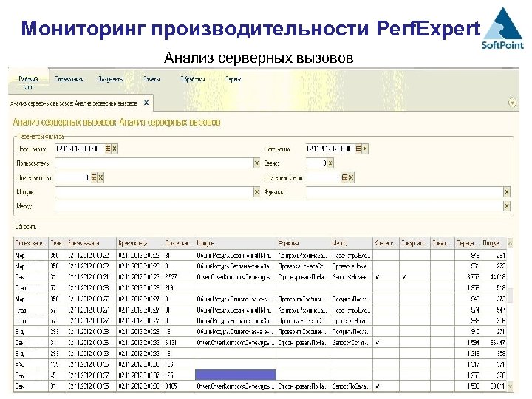The width and height of the screenshot is (532, 399).
Task: Open the Отчеты menu
Action: pos(151,79)
